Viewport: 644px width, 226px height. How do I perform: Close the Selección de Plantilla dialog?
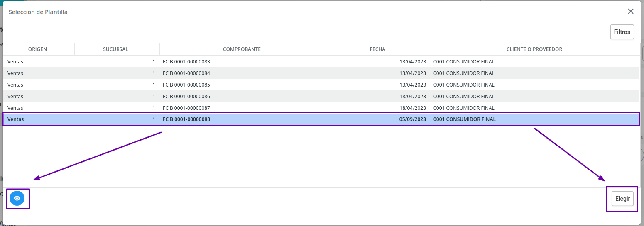point(631,12)
